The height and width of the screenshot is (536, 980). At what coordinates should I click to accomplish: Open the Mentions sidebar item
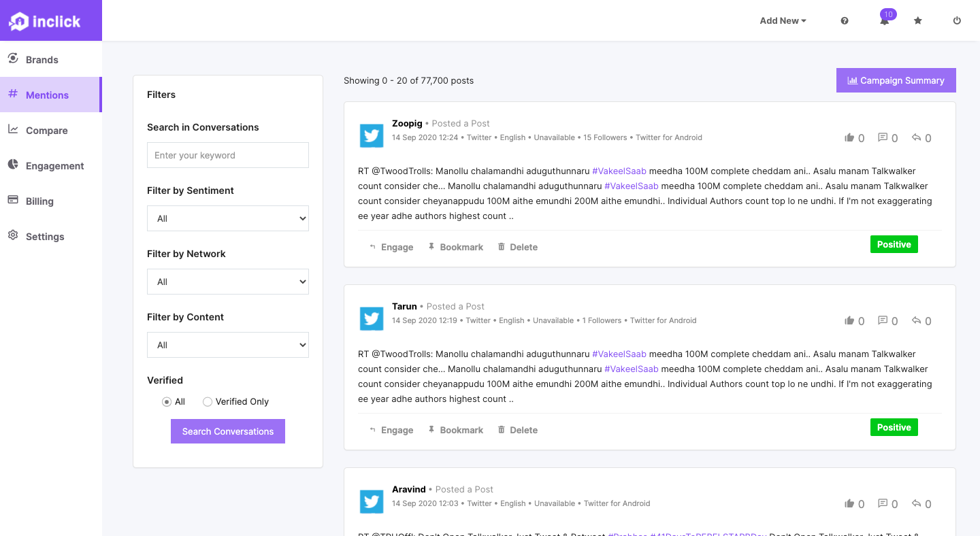[x=51, y=95]
